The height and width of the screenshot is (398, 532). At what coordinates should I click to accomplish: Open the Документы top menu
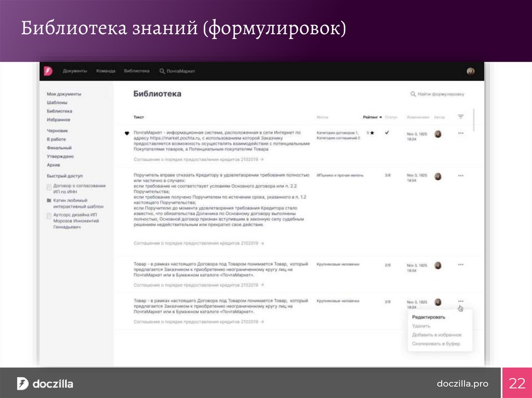[75, 71]
